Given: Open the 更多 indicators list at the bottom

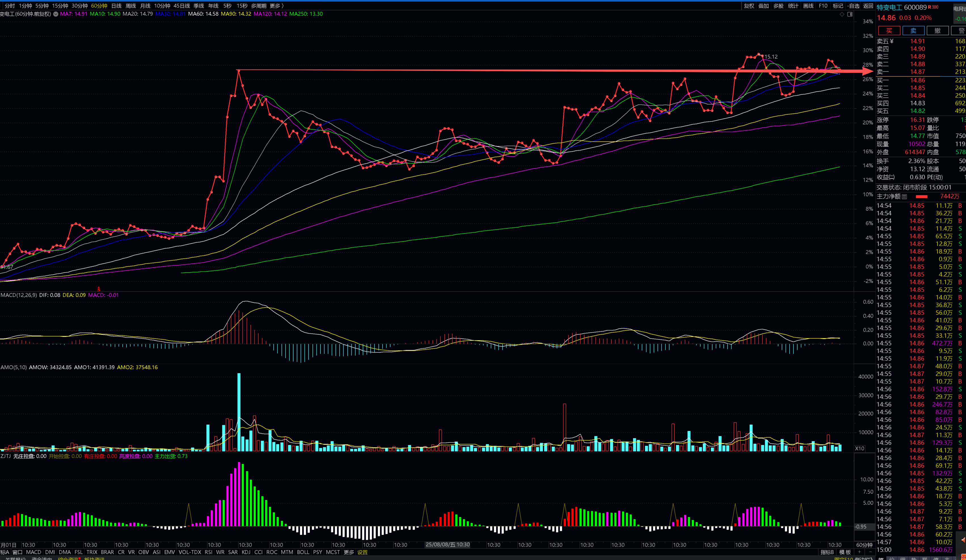Looking at the screenshot, I should coord(348,552).
